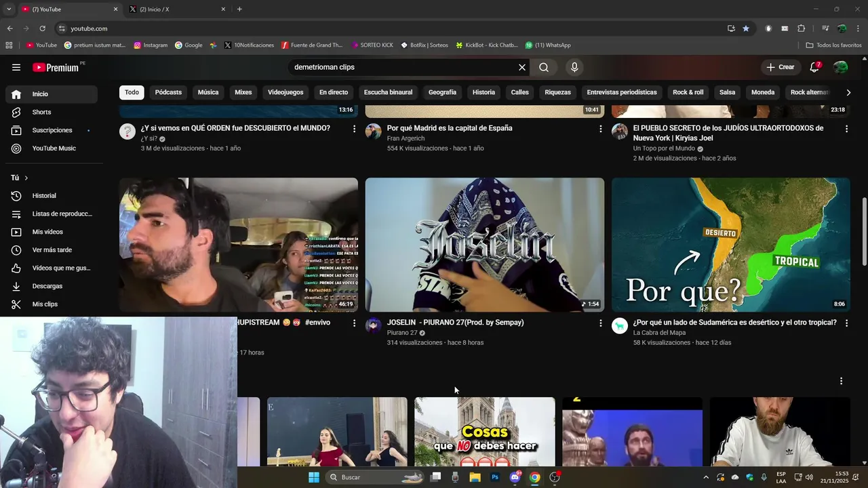Switch to the Inicio / X tab

176,9
